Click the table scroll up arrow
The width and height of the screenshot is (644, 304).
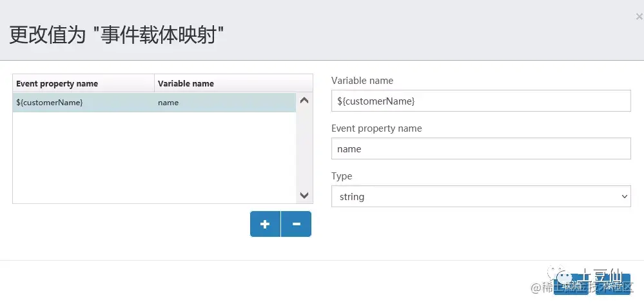(304, 101)
